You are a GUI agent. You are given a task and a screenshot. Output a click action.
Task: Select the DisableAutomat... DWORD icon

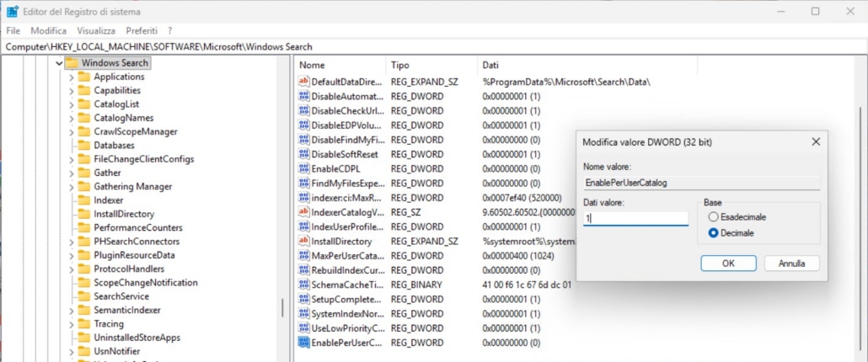click(303, 96)
